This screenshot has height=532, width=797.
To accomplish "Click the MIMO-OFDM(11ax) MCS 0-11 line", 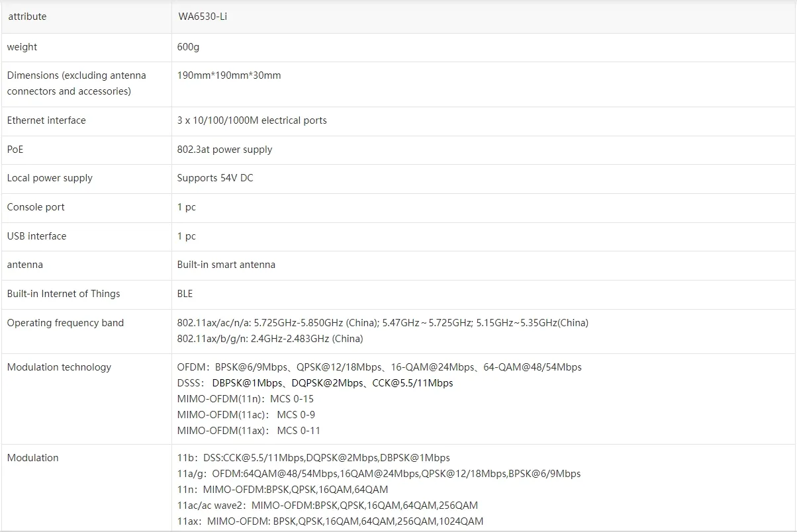I will [249, 431].
